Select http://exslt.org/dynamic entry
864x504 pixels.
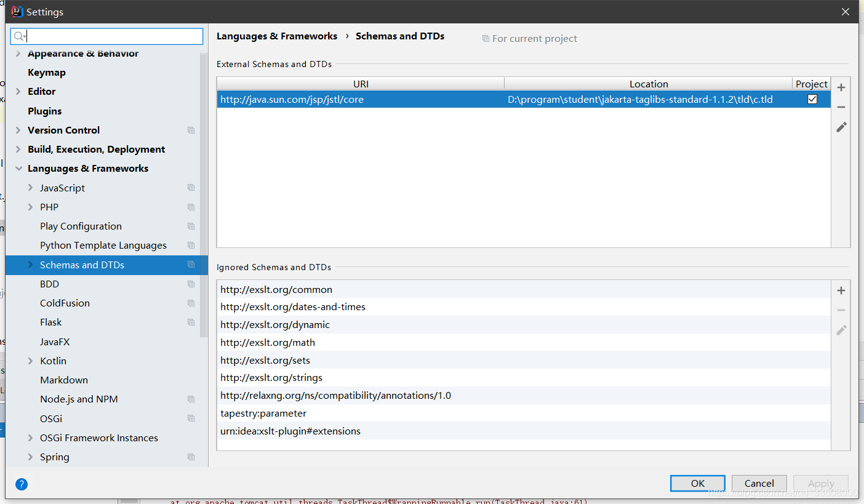(524, 324)
